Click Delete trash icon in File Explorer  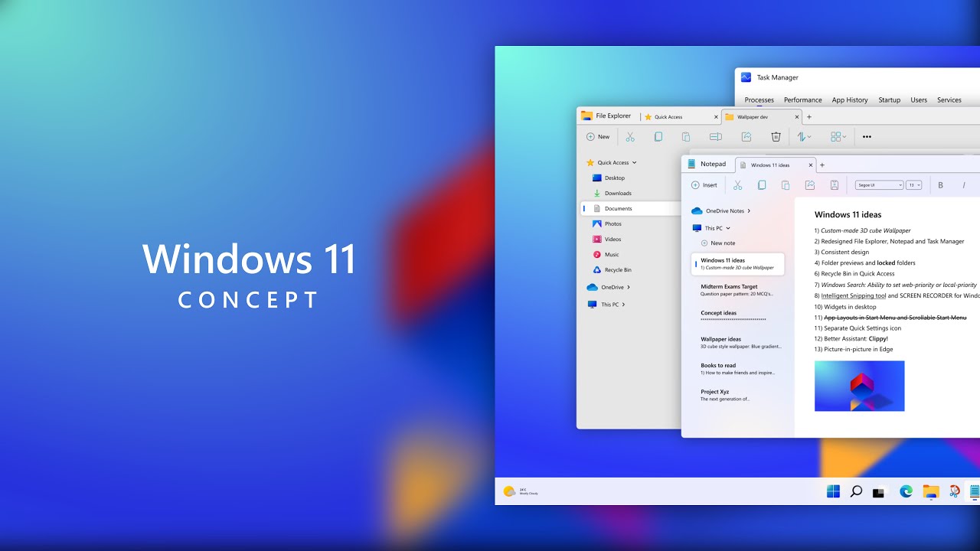click(x=776, y=137)
